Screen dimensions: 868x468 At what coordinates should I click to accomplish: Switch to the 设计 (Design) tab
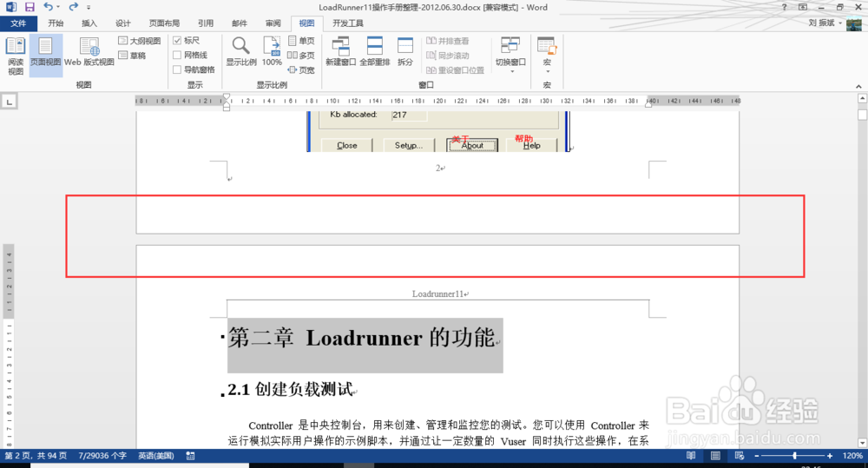[x=123, y=23]
